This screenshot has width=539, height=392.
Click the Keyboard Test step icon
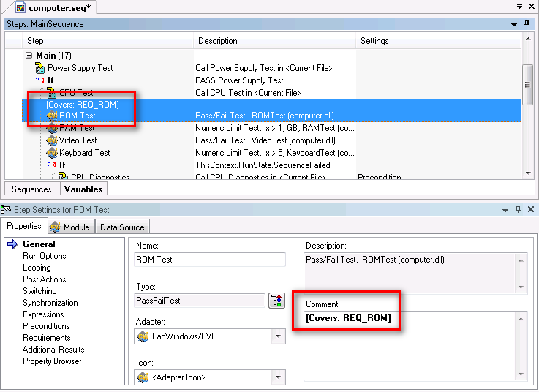coord(52,153)
